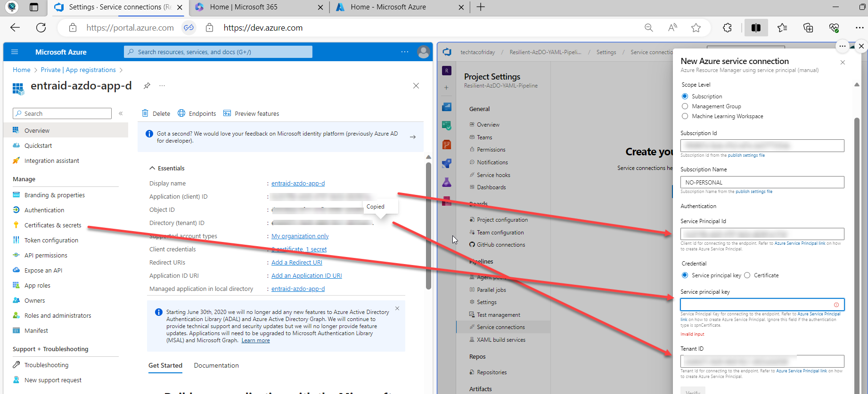Focus the Azure portal global search box
This screenshot has height=394, width=868.
pyautogui.click(x=218, y=52)
